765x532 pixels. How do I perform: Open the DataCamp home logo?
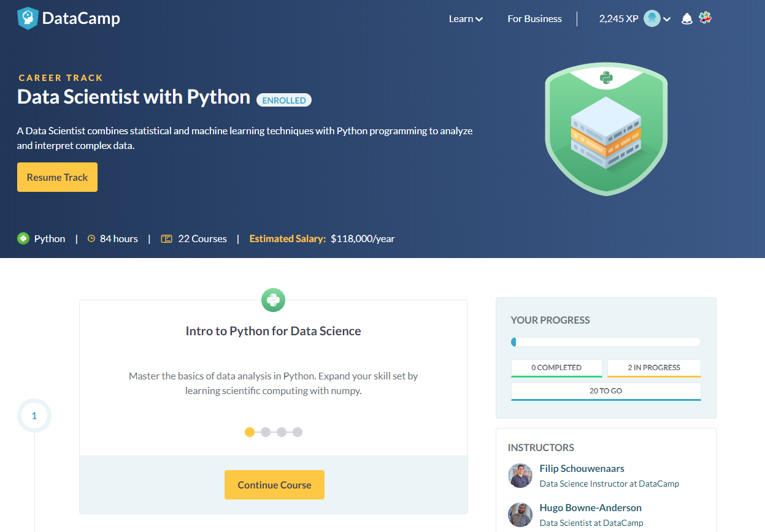[x=69, y=18]
